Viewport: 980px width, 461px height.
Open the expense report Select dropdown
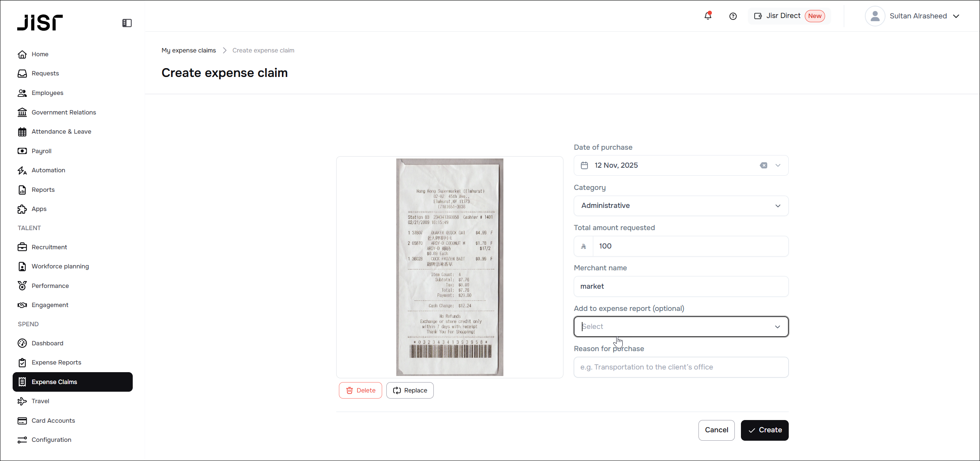(681, 327)
